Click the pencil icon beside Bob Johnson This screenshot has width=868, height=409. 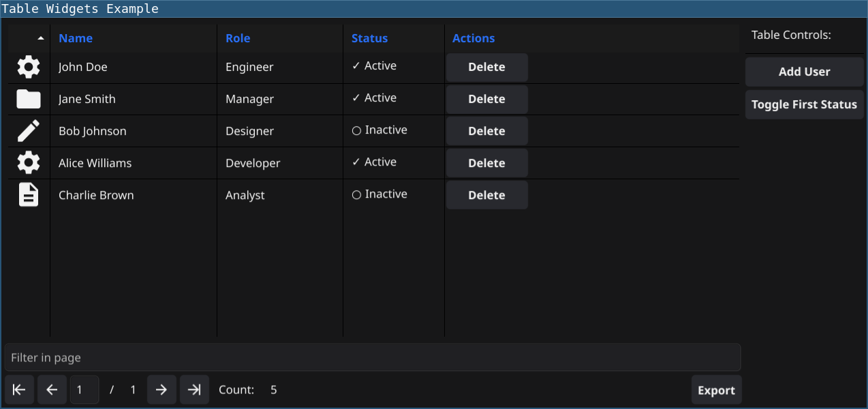click(x=29, y=131)
